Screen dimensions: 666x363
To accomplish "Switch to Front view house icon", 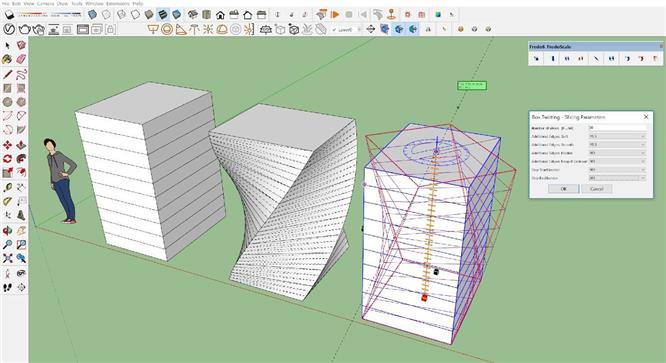I will pyautogui.click(x=220, y=15).
